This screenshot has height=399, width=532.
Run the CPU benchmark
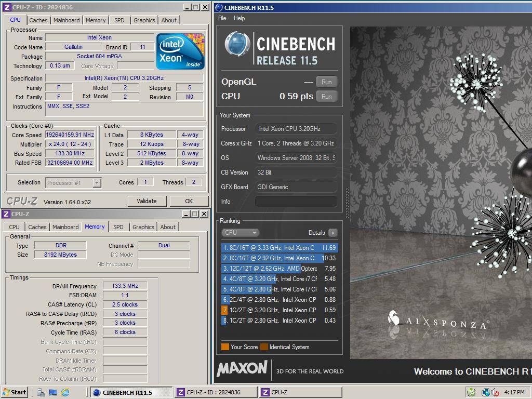tap(326, 97)
